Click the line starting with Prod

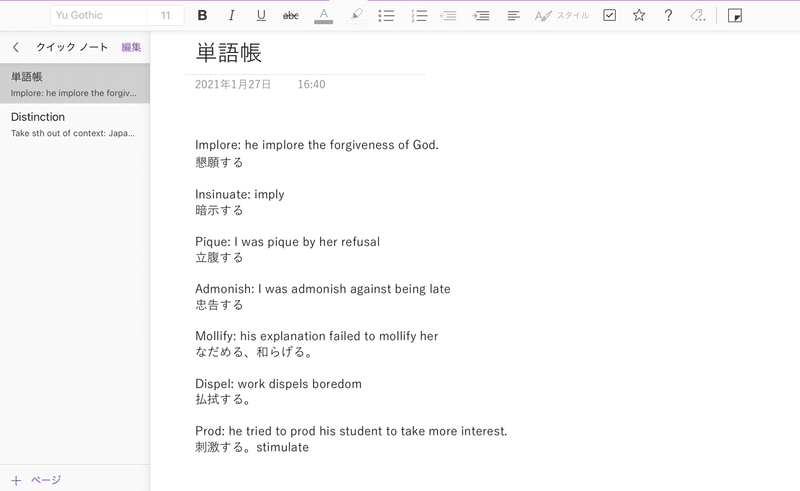[351, 431]
